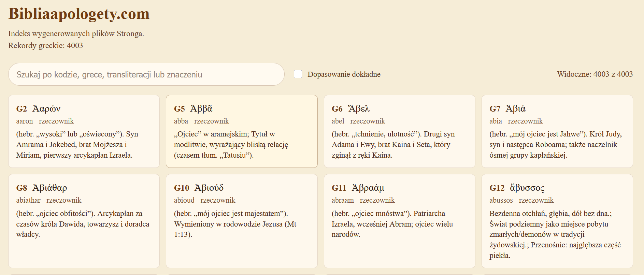Click the transliteration "abel"

click(x=338, y=121)
